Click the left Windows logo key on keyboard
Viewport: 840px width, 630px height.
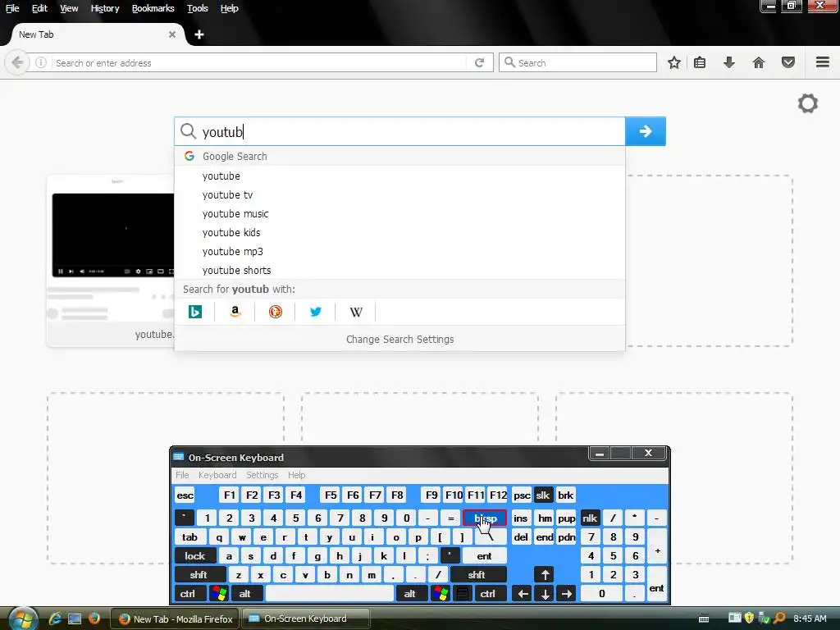pyautogui.click(x=219, y=594)
